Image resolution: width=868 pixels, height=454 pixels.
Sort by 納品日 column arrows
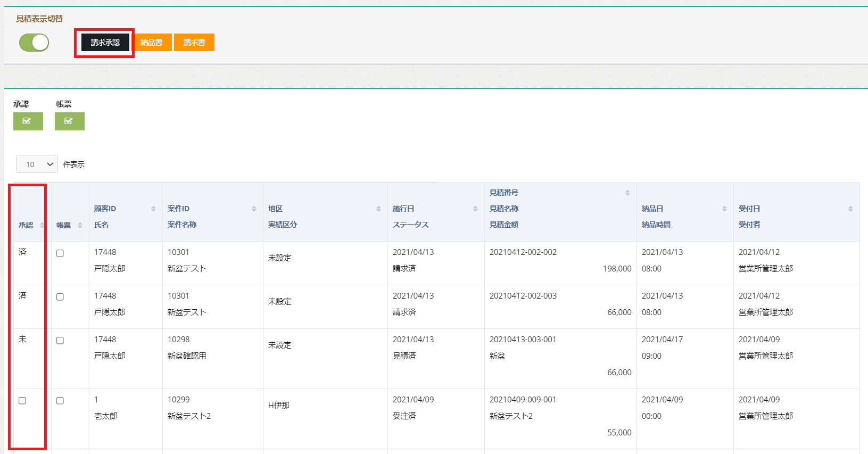[724, 209]
